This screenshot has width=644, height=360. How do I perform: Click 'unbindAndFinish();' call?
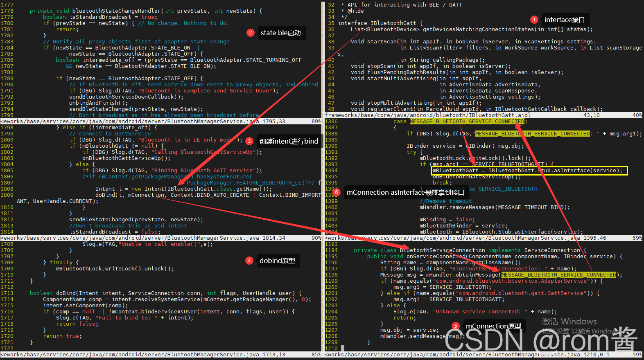[x=98, y=103]
